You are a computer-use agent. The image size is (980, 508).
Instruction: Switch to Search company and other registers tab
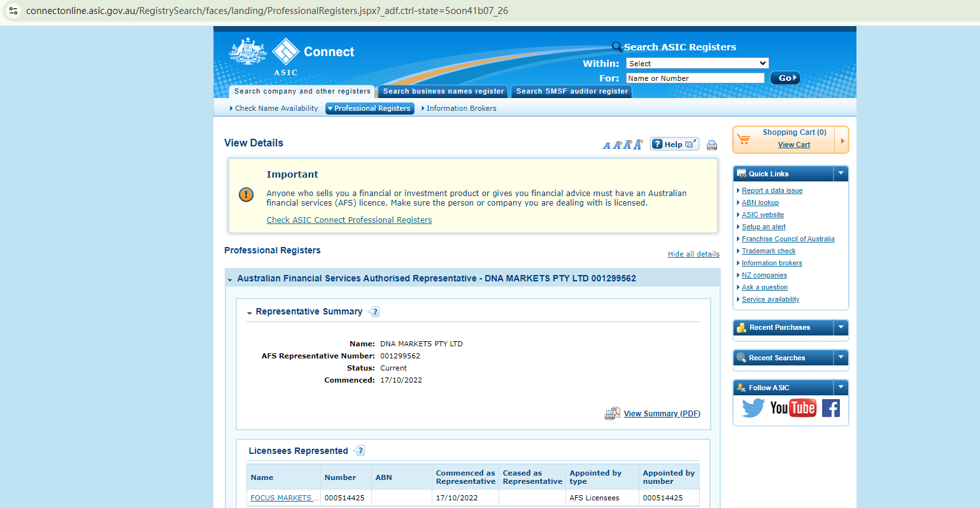[302, 91]
